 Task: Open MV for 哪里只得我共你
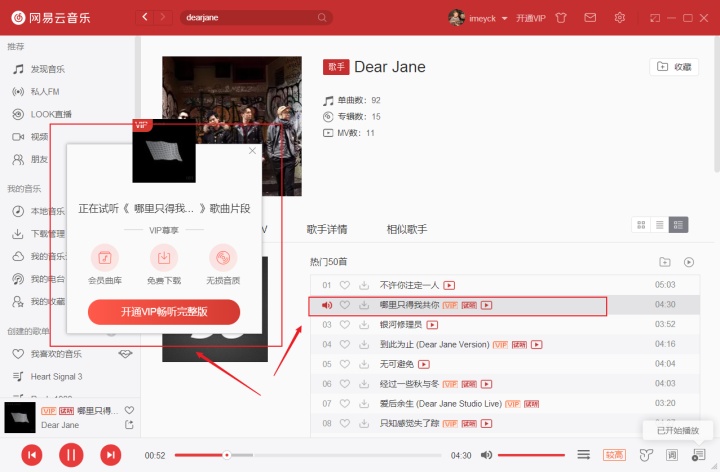486,305
